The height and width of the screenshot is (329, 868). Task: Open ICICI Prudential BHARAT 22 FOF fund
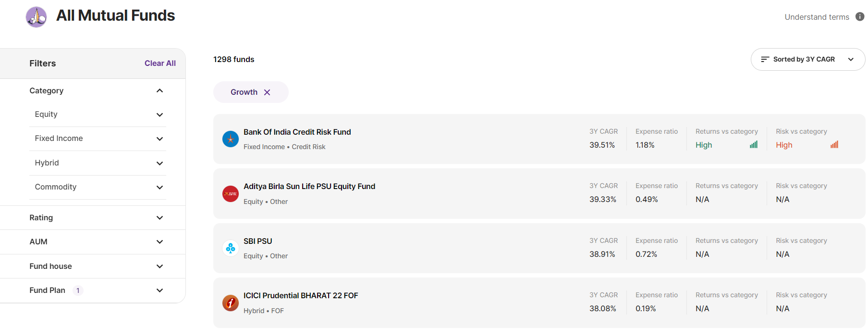coord(301,296)
